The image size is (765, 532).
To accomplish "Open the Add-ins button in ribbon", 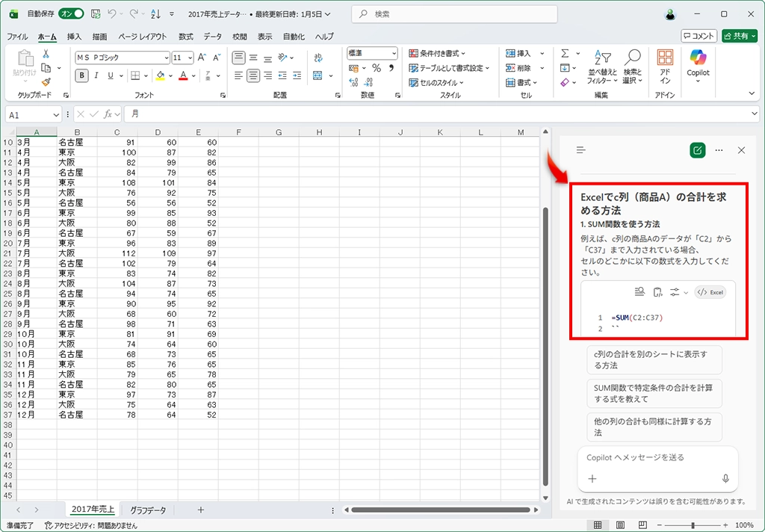I will pos(664,66).
